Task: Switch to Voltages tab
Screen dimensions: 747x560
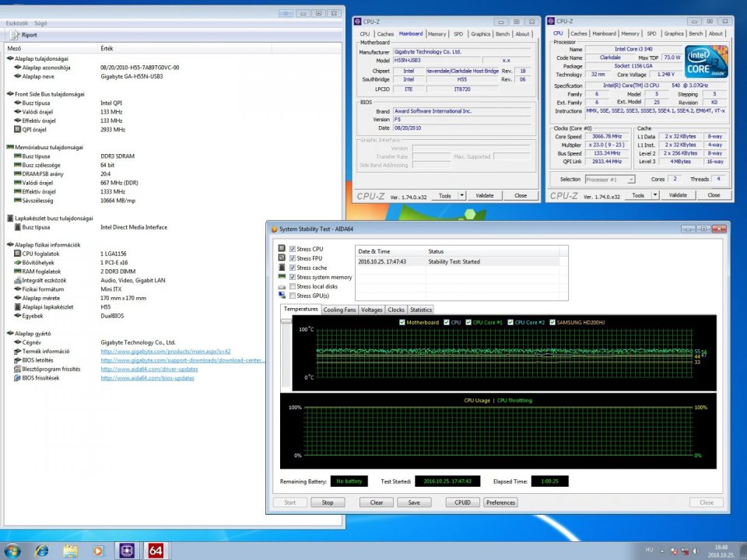Action: click(372, 310)
